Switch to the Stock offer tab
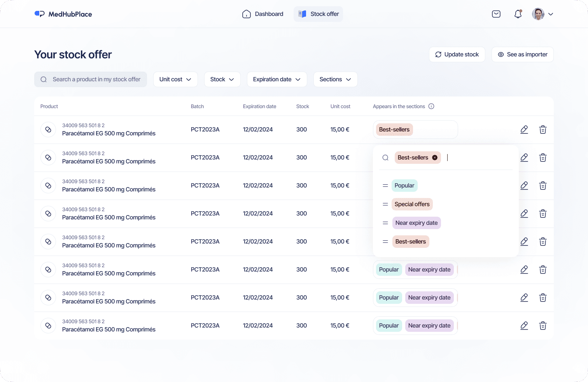Screen dimensions: 588x382 coord(318,14)
